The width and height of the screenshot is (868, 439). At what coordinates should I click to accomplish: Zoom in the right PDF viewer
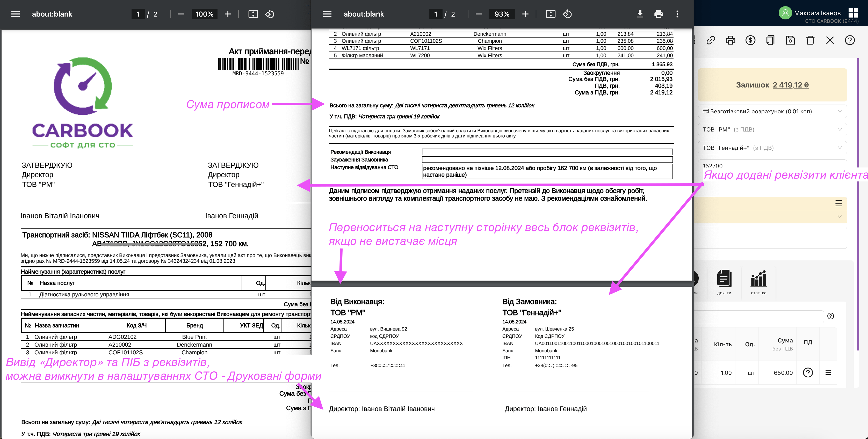click(525, 14)
